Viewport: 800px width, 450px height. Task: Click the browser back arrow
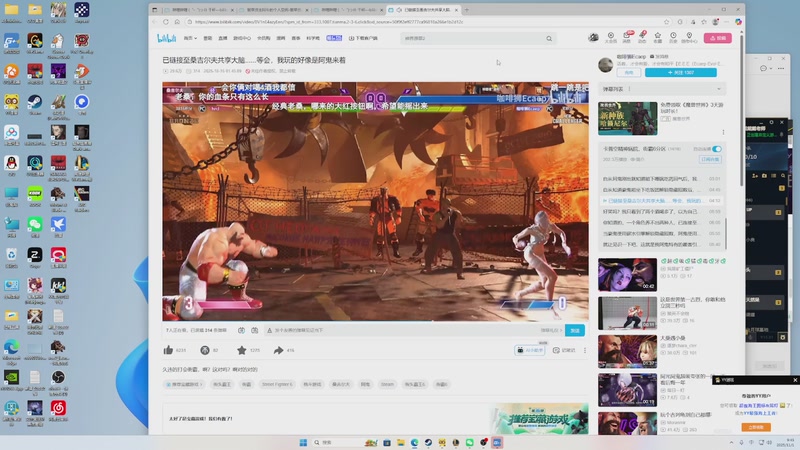tap(155, 22)
